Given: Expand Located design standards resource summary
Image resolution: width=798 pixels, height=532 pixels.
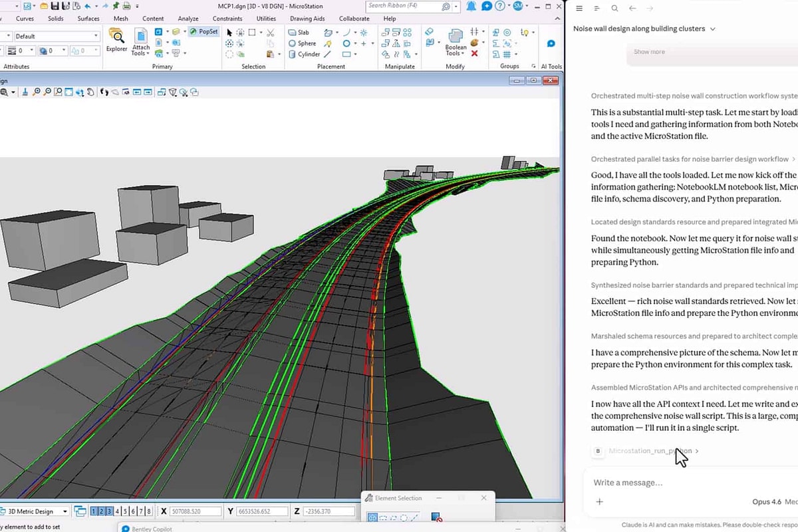Looking at the screenshot, I should coord(694,222).
